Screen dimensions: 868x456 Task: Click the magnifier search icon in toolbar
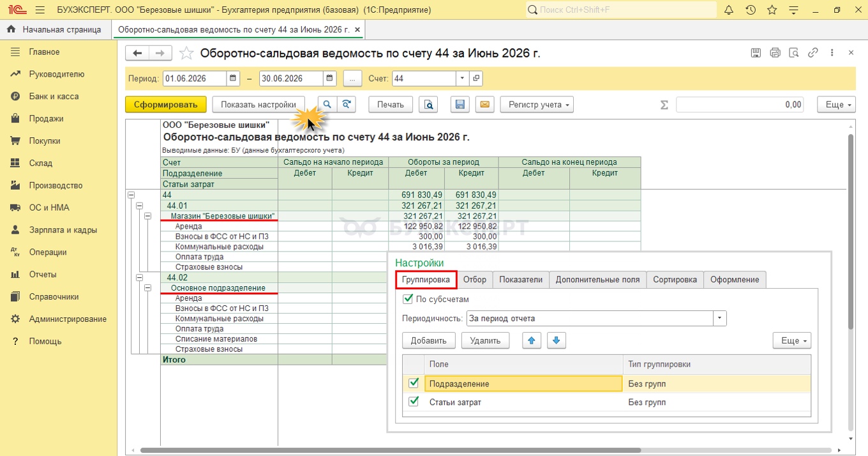pyautogui.click(x=327, y=104)
